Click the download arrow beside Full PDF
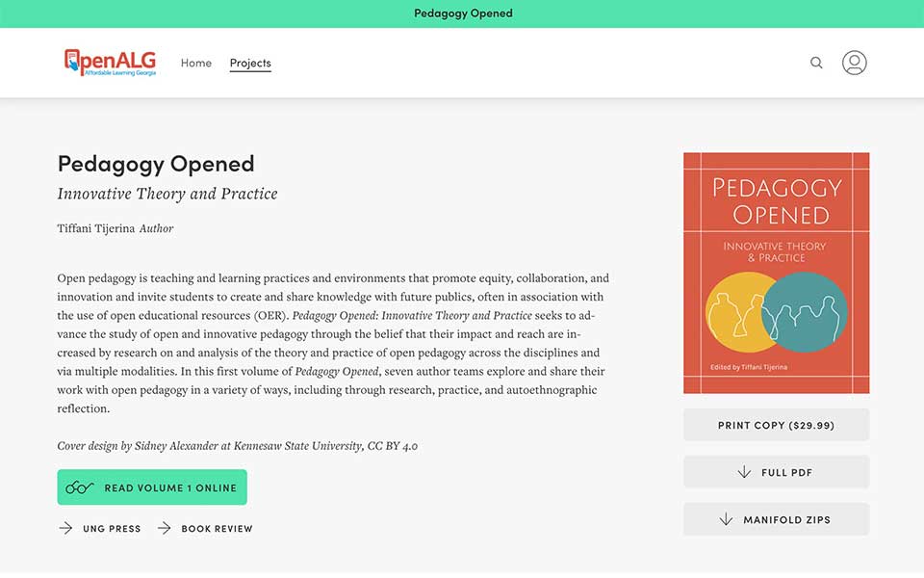Image resolution: width=924 pixels, height=578 pixels. click(x=744, y=472)
